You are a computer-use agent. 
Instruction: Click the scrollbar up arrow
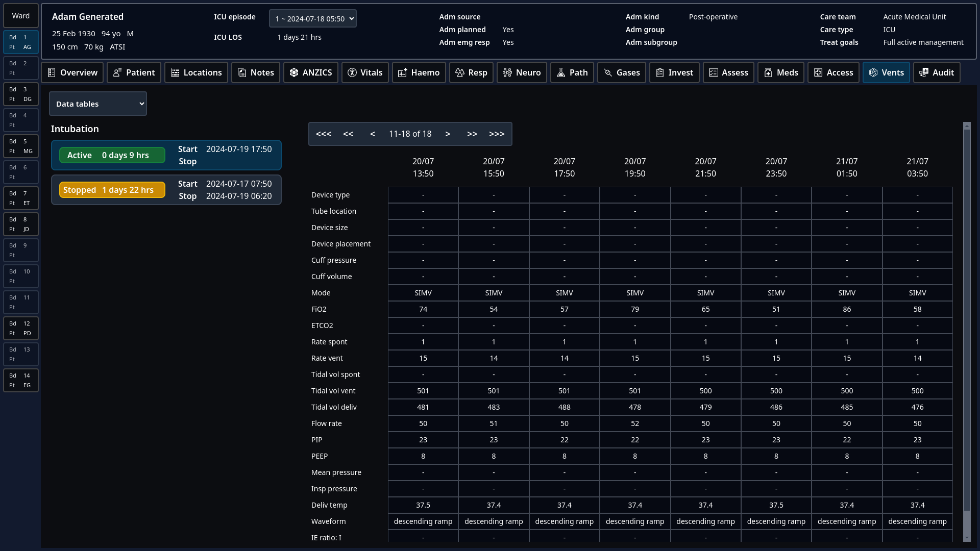click(x=967, y=126)
